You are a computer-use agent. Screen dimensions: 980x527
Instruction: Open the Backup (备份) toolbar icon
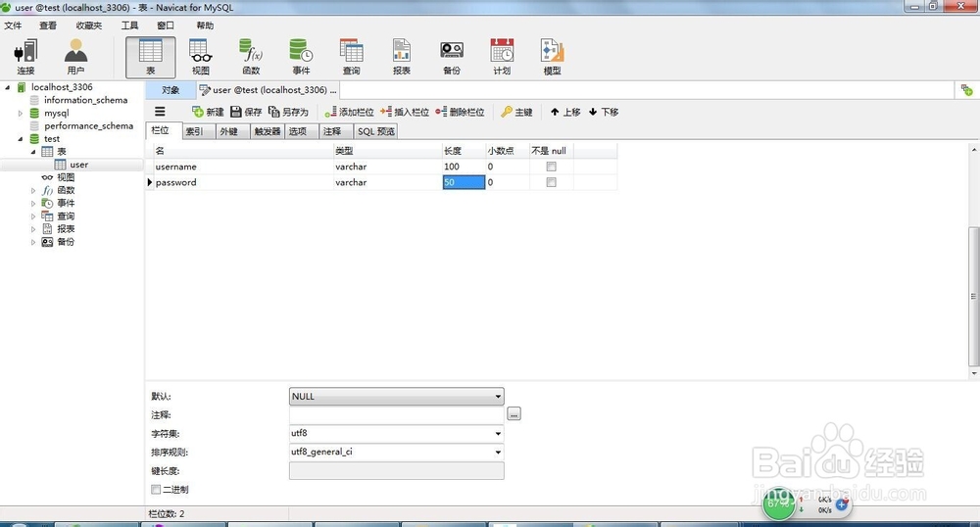click(451, 58)
